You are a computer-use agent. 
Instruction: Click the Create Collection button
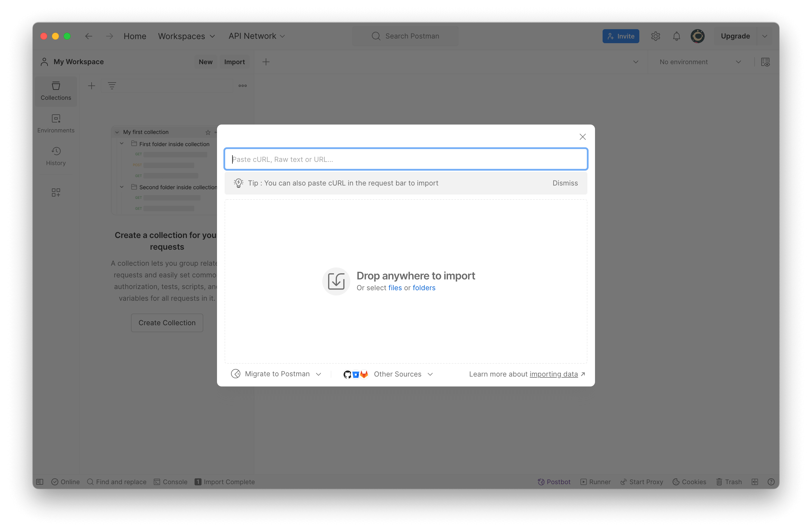pos(167,323)
